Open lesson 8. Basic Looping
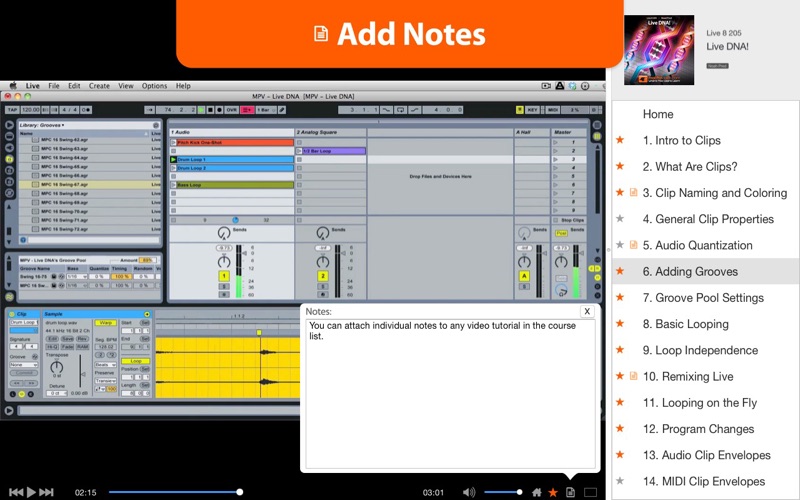Screen dimensions: 800x500 685,323
